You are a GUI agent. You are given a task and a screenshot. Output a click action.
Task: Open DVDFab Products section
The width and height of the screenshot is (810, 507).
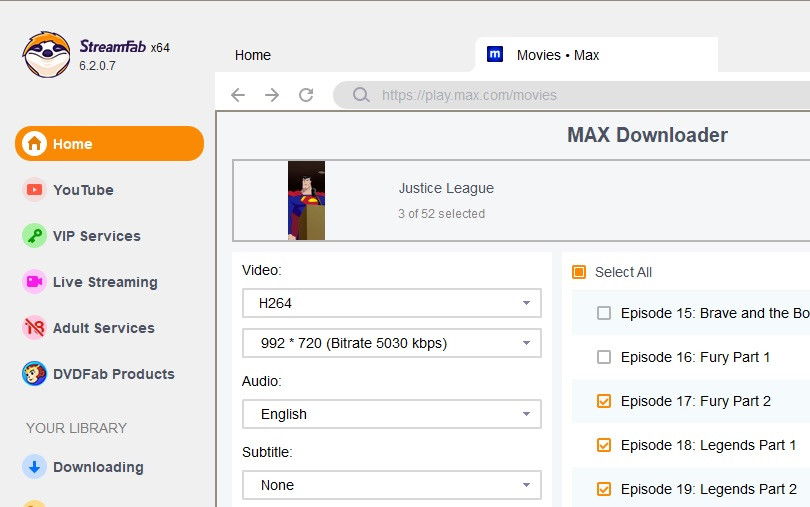pos(113,374)
